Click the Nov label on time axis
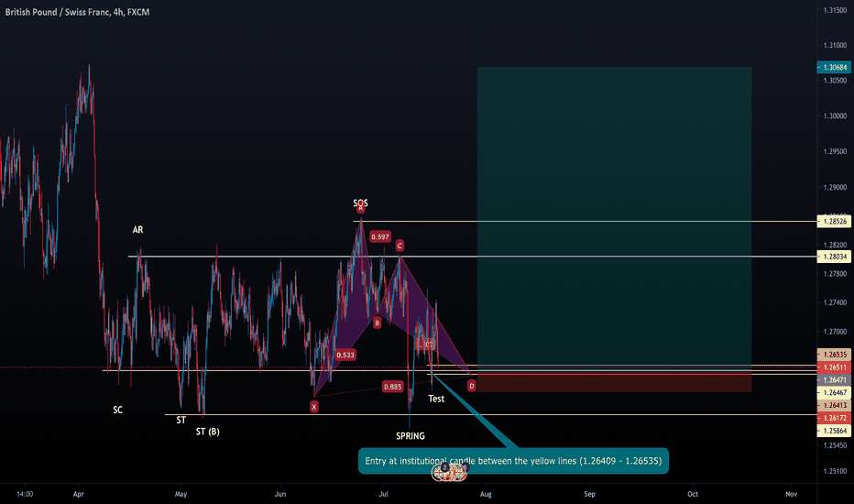The width and height of the screenshot is (854, 504). [792, 494]
